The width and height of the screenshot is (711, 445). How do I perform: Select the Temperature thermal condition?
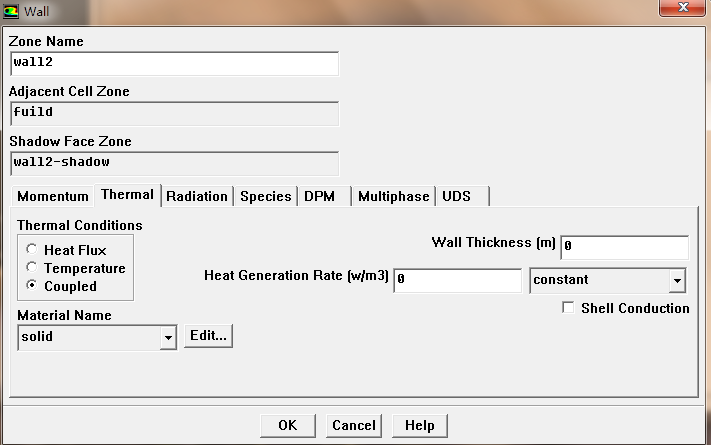(x=33, y=268)
